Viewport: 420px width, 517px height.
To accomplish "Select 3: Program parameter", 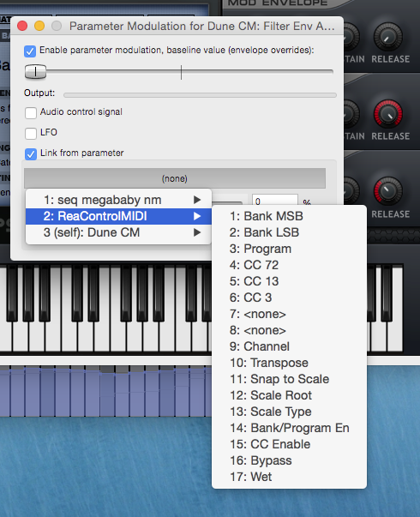I will 289,249.
